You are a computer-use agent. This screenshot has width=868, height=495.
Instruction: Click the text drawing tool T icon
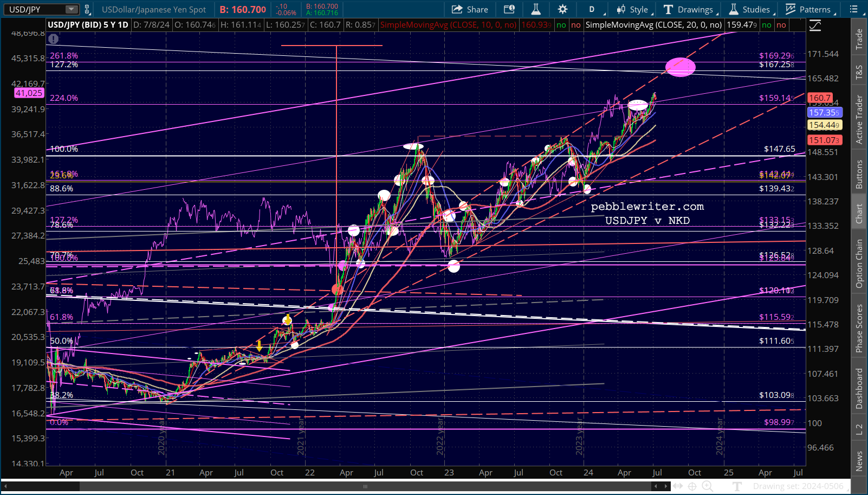click(x=737, y=486)
